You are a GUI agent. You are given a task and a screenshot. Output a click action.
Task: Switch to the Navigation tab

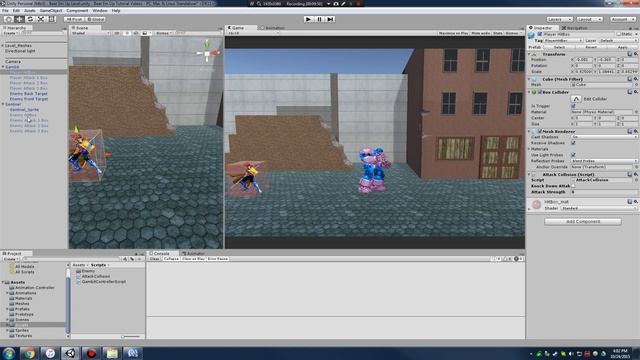pos(575,28)
